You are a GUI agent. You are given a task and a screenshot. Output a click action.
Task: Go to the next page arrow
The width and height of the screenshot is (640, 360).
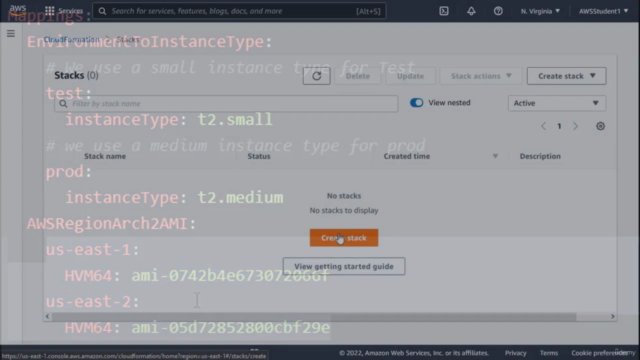click(x=576, y=126)
